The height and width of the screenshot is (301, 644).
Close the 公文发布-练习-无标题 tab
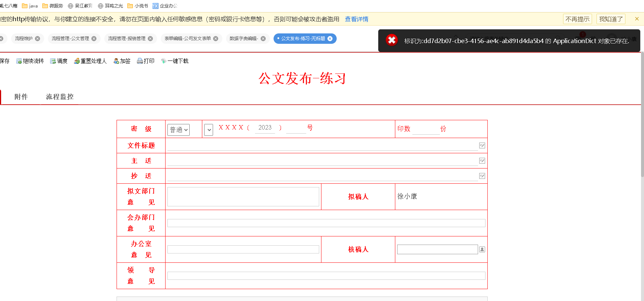(330, 39)
